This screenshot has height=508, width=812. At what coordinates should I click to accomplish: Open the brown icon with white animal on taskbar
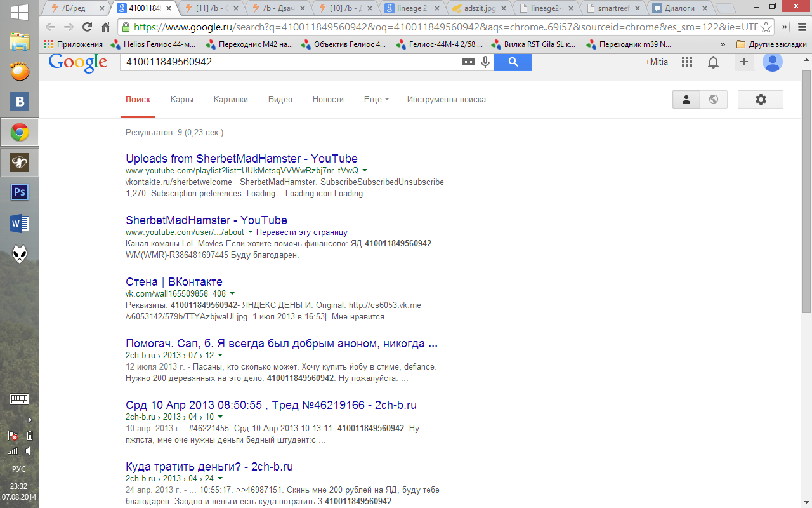pos(20,163)
